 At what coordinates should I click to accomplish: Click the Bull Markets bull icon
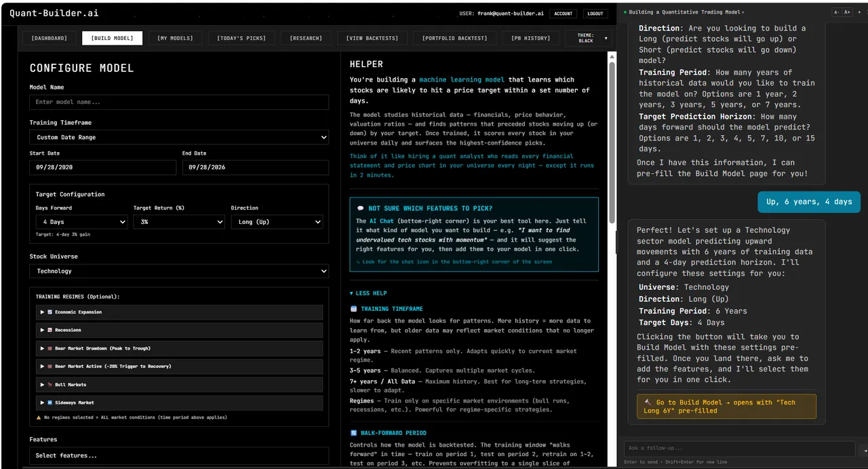[50, 384]
